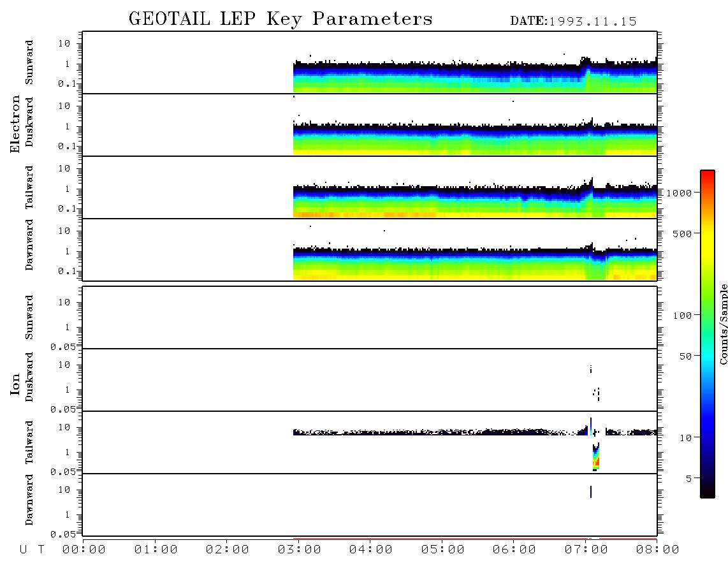
Task: Click the 10 tick label in Ion Duskward panel
Action: 64,365
